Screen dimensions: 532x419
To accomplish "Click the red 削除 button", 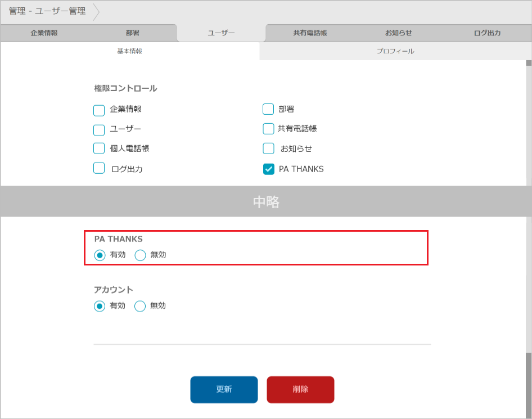I will [300, 390].
